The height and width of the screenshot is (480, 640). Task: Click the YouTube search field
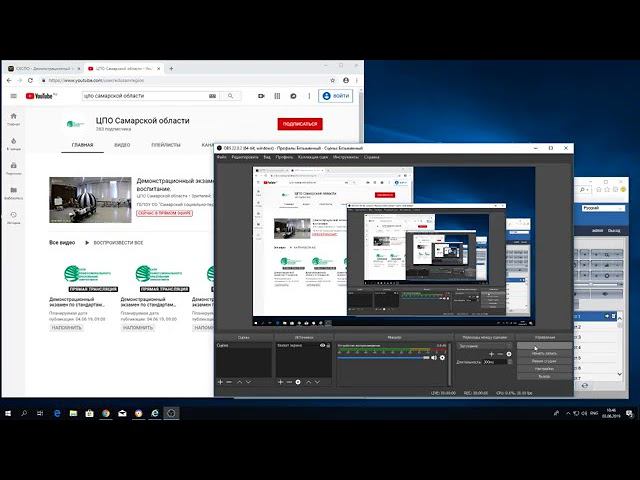tap(145, 96)
